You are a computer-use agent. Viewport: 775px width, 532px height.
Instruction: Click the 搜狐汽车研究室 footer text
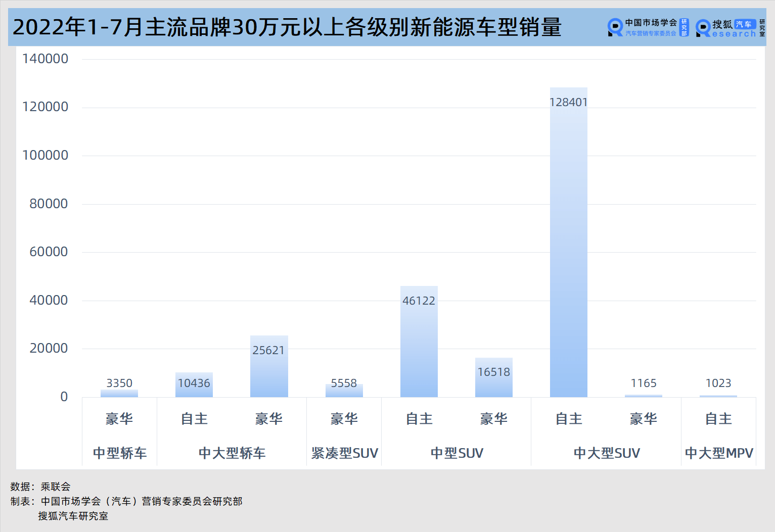[73, 516]
